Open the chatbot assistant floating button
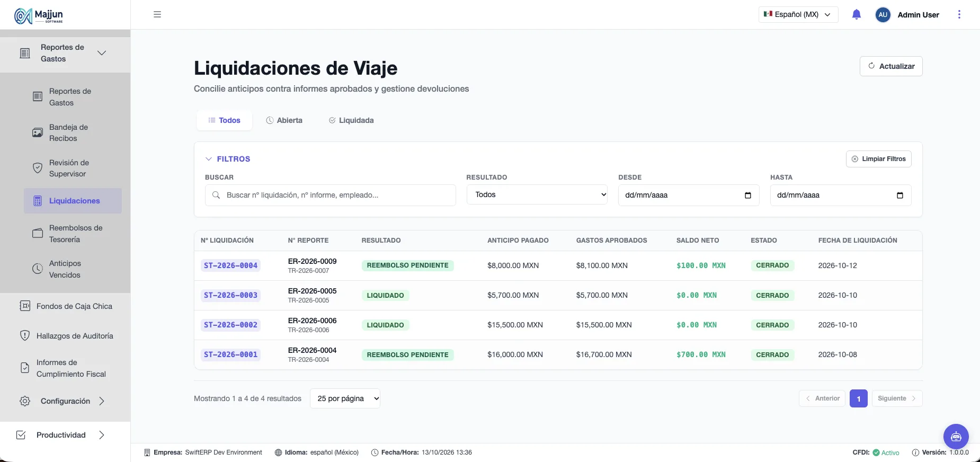980x462 pixels. (x=956, y=437)
